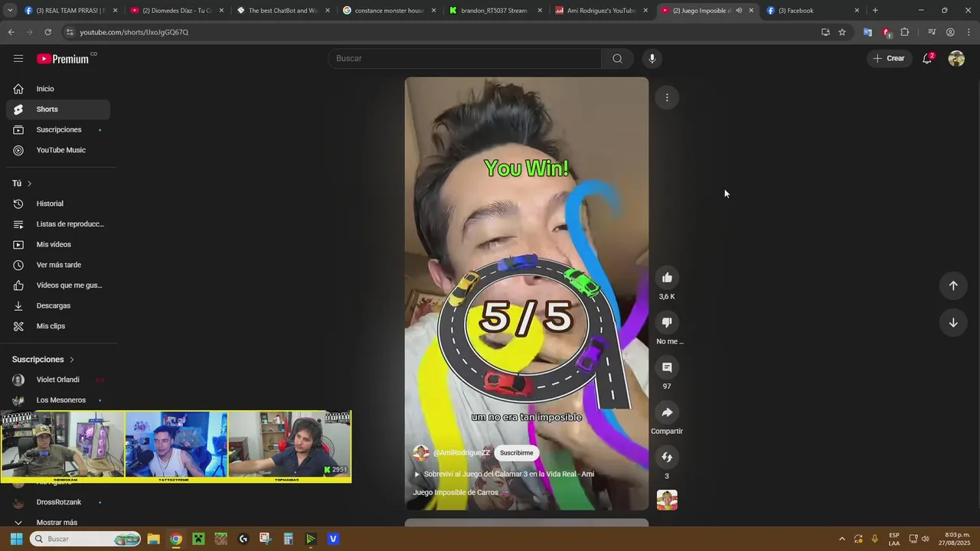Open tab search dropdown arrow
980x551 pixels.
tap(10, 11)
